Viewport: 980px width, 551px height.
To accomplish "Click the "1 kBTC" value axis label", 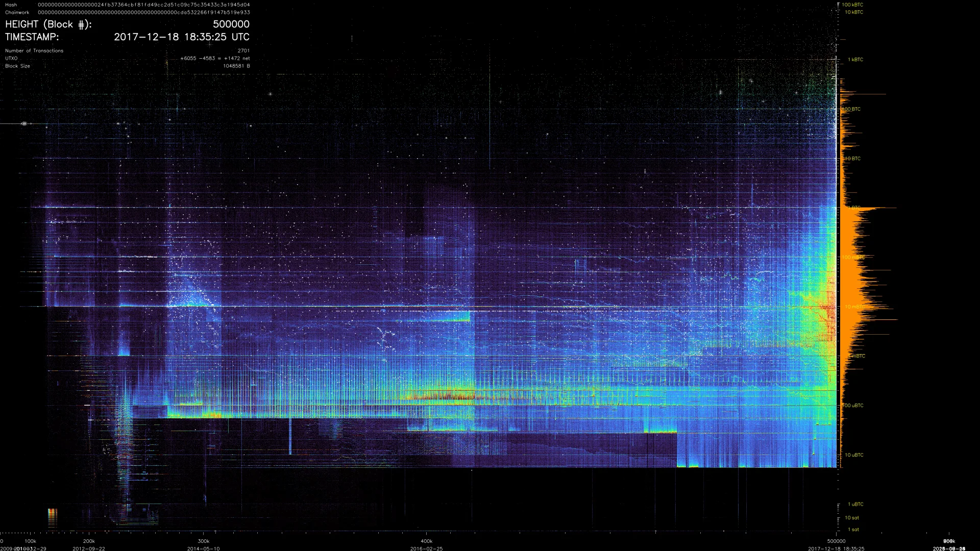I will (x=855, y=60).
